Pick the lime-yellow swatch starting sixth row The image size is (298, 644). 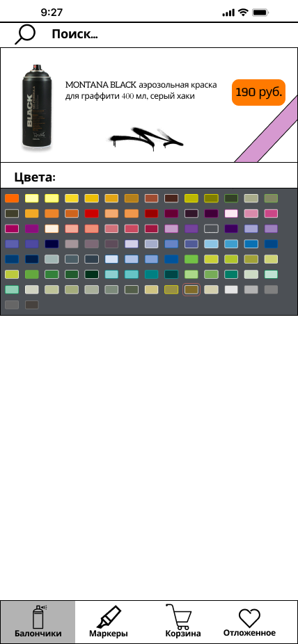point(12,274)
